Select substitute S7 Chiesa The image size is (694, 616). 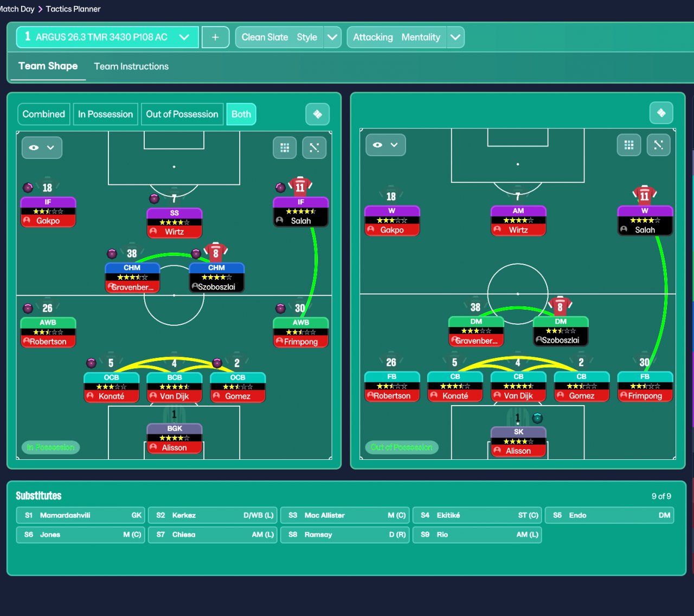coord(213,535)
